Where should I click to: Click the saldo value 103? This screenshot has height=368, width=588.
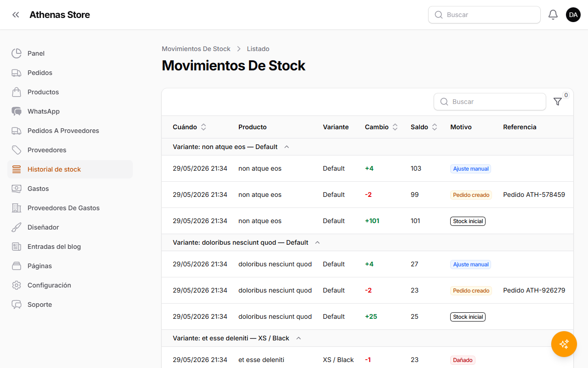pos(416,168)
